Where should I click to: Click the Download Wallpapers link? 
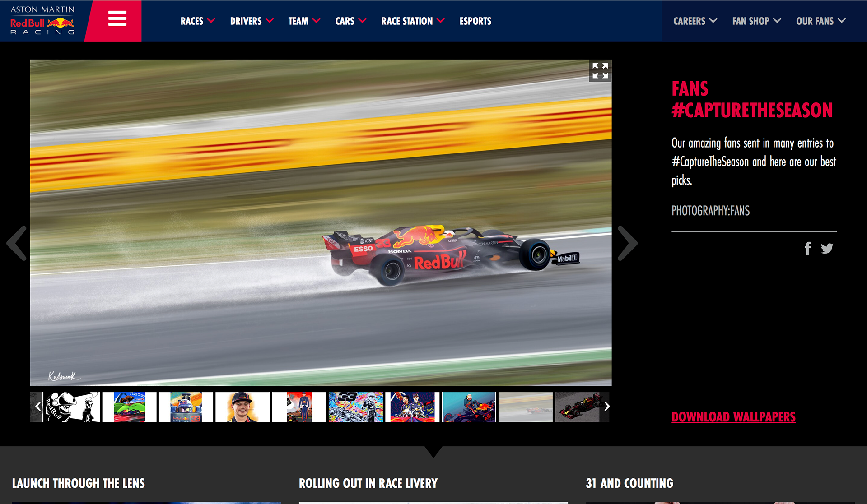(x=733, y=416)
